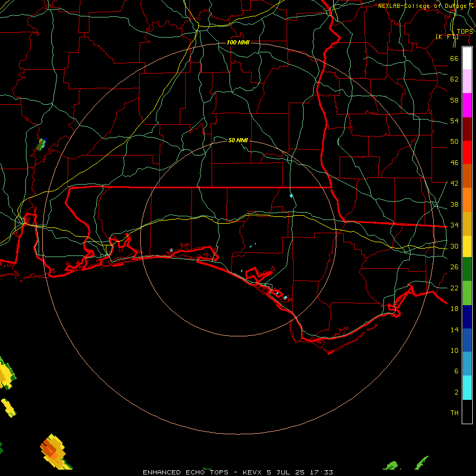The image size is (476, 476).
Task: Click legend value 50
Action: 454,142
